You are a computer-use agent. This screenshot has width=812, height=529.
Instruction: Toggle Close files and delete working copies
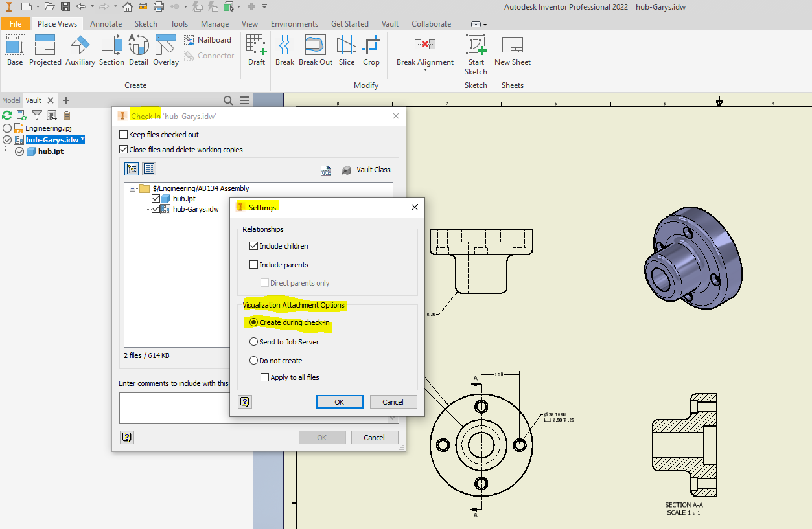coord(124,150)
